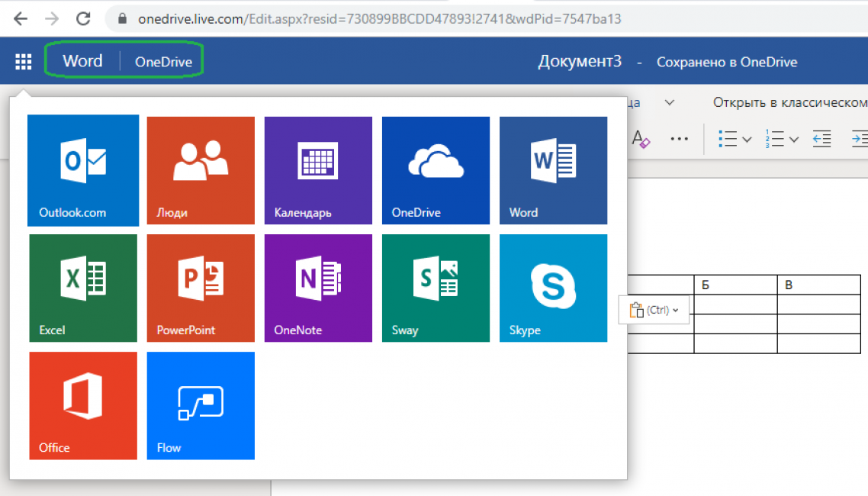Open the Flow app tile

[x=201, y=405]
